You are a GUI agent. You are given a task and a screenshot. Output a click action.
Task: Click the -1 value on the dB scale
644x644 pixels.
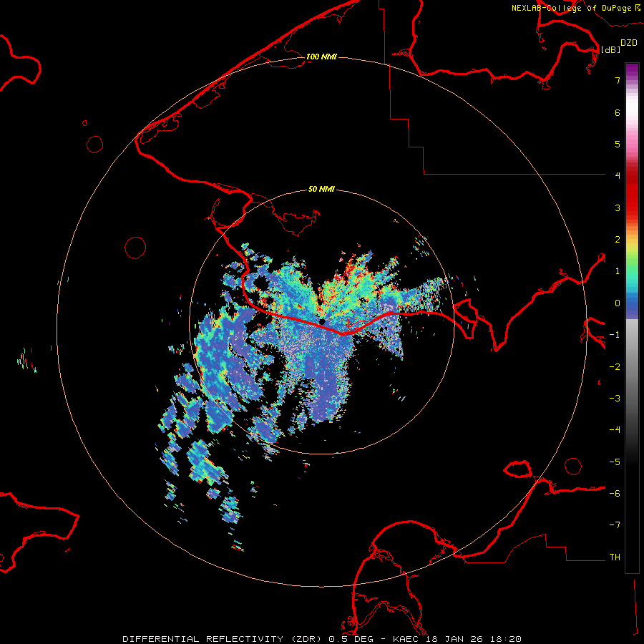click(615, 335)
